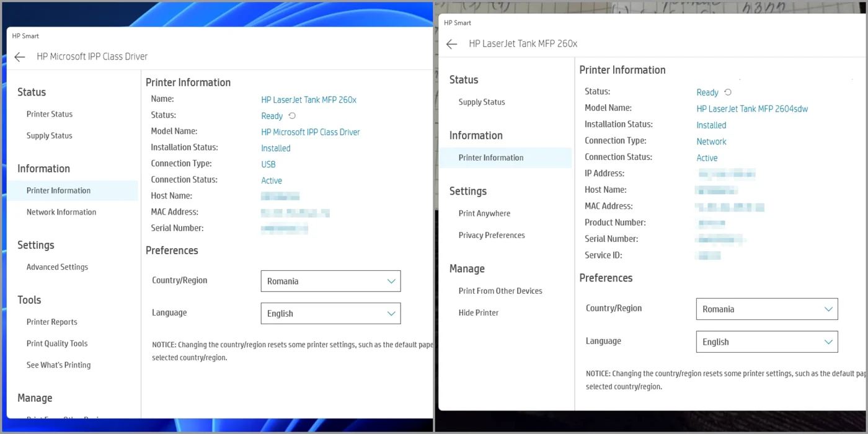Click HP Microsoft IPP Class Driver model name value
The image size is (868, 434).
pos(311,132)
